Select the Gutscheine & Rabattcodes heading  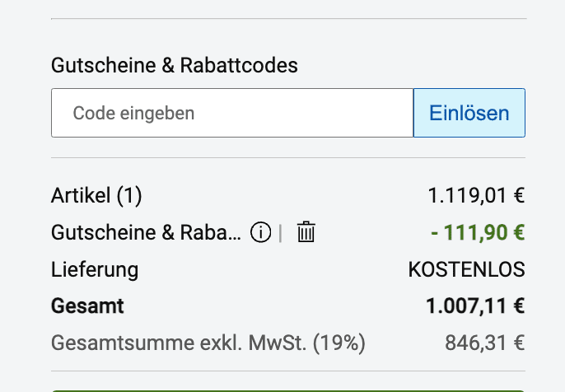tap(175, 65)
